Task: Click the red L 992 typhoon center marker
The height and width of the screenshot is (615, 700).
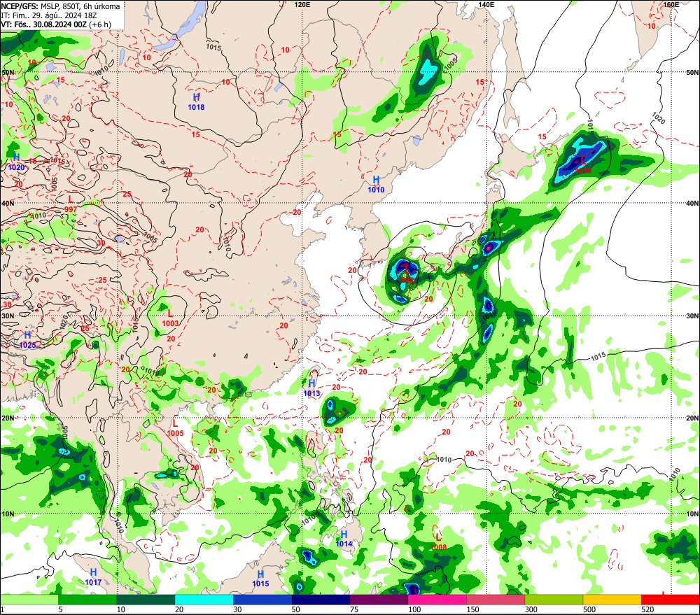Action: point(407,275)
